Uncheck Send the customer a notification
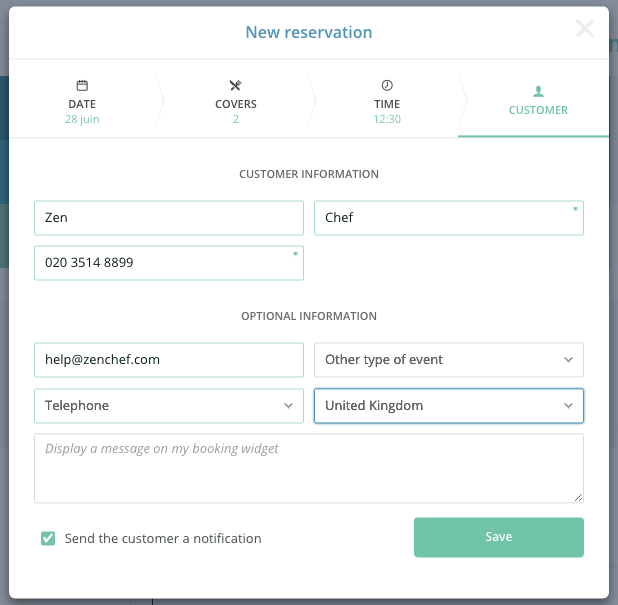The image size is (618, 605). (x=48, y=538)
